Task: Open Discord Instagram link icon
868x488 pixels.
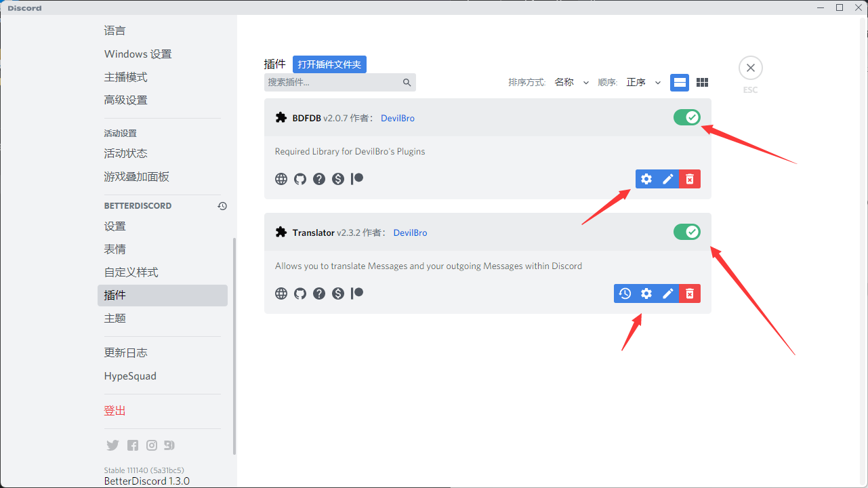Action: [152, 445]
